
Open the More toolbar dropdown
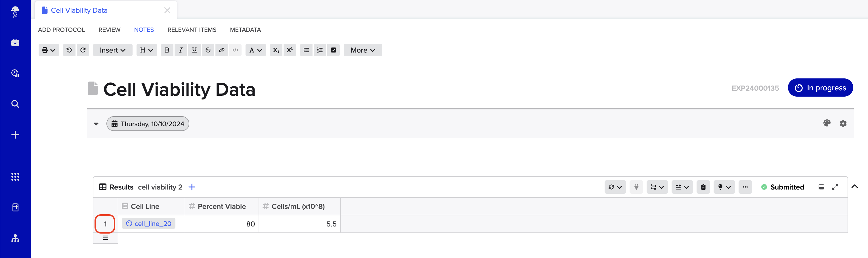click(363, 50)
